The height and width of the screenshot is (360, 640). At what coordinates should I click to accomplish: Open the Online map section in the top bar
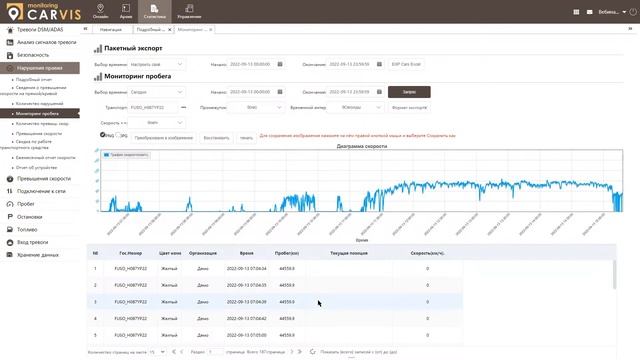100,11
